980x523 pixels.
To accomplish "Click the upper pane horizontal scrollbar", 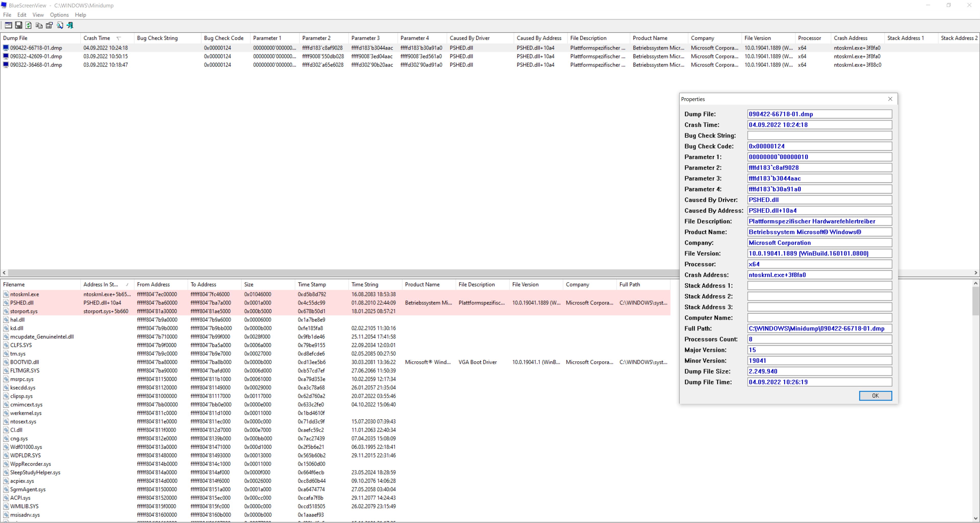I will [x=342, y=273].
